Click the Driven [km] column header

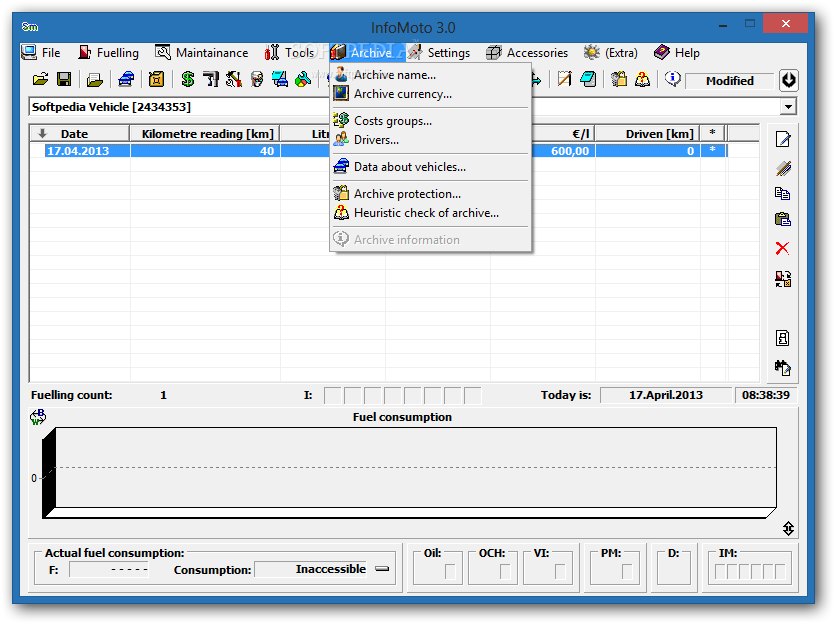tap(648, 134)
